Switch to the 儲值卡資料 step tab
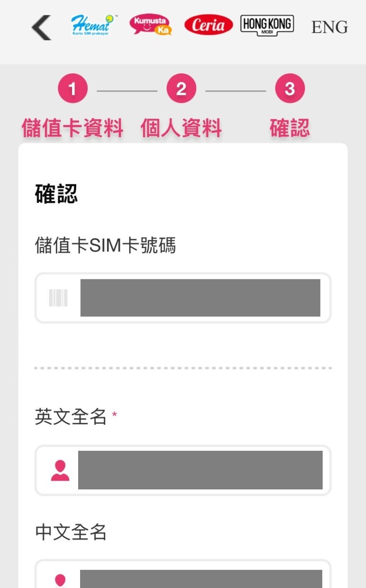 tap(72, 127)
